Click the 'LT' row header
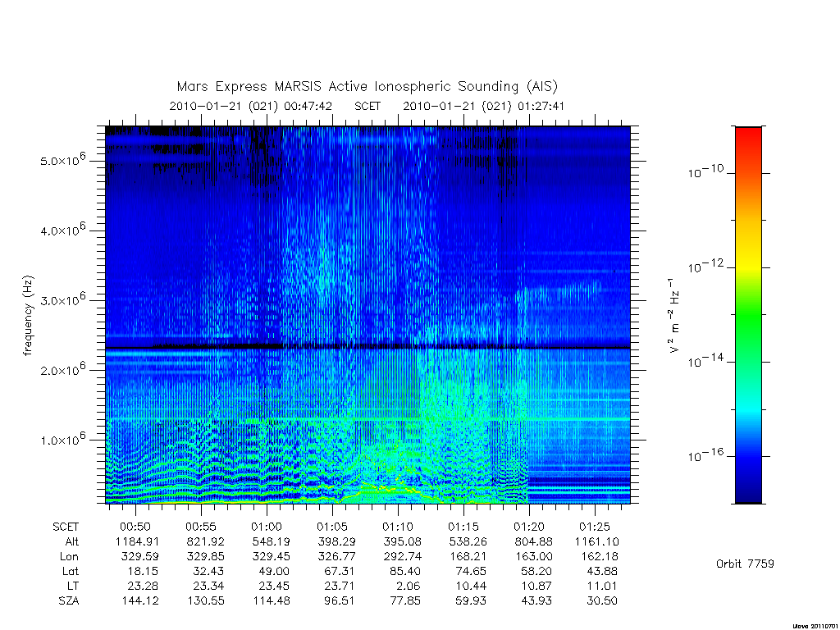Screen dimensions: 840x630 point(73,586)
